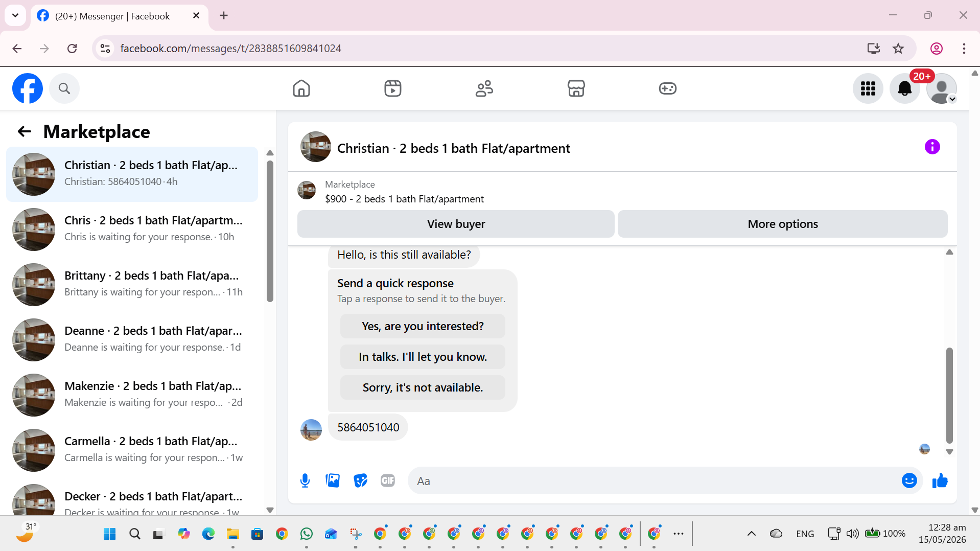This screenshot has width=980, height=551.
Task: Choose a sticker with the sticker icon
Action: 360,480
